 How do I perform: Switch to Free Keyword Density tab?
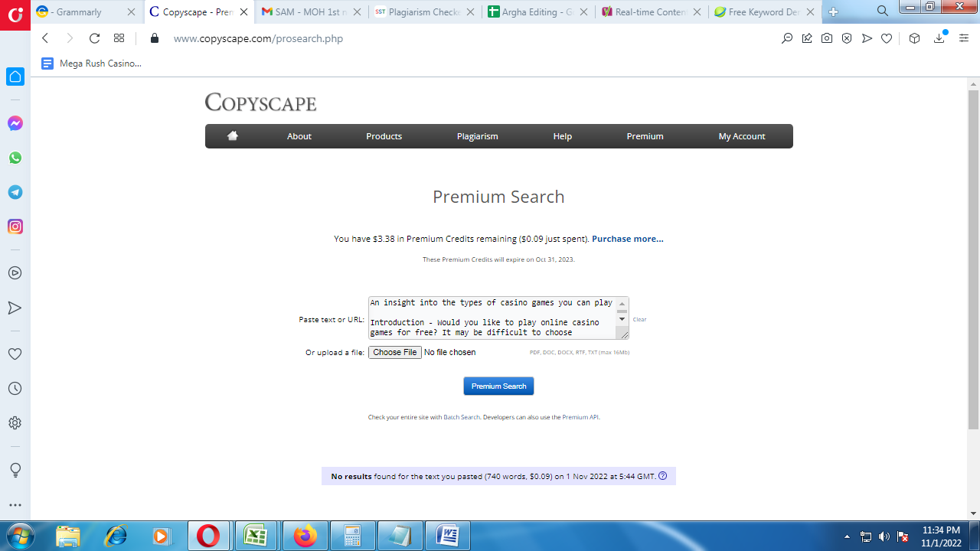(x=764, y=12)
